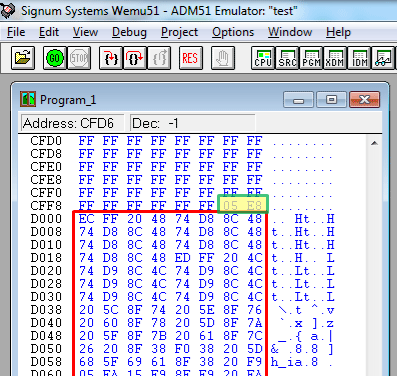This screenshot has height=376, width=397.
Task: Select byte 7A in row D040
Action: pyautogui.click(x=254, y=323)
